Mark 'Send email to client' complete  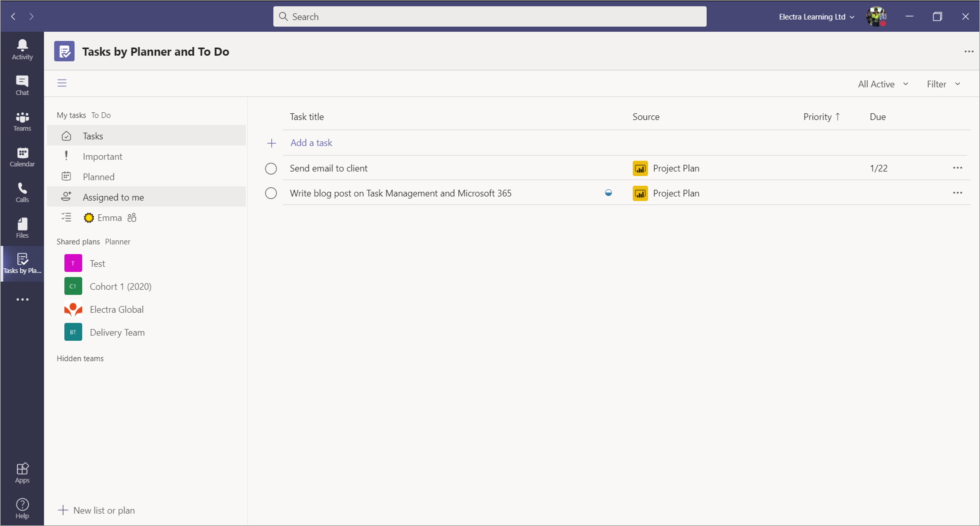[271, 169]
